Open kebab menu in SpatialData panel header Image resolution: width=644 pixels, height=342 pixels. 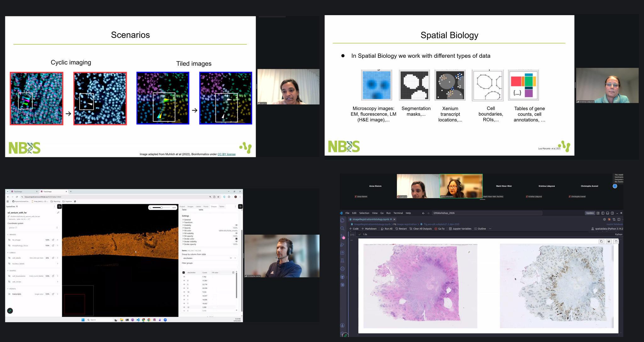coord(54,207)
